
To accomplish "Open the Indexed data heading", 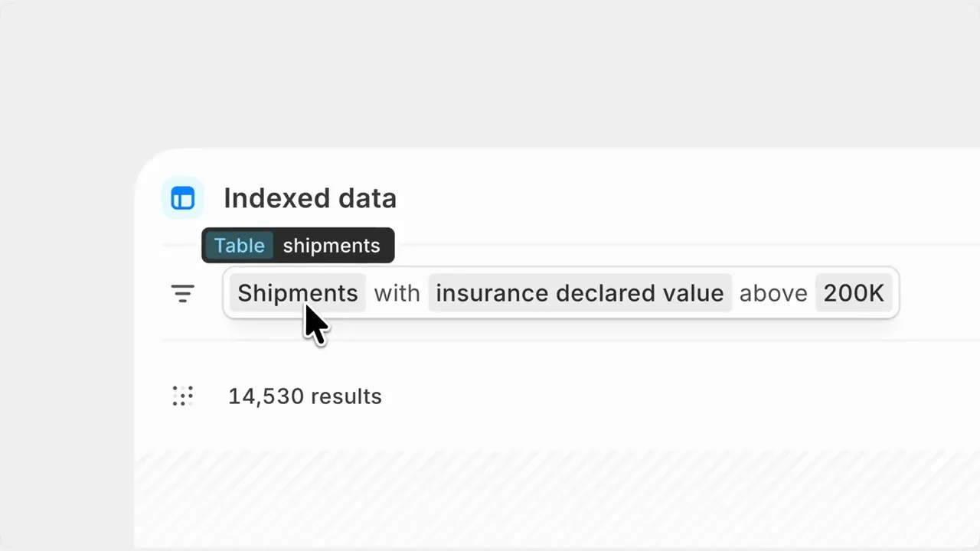I will pos(310,198).
